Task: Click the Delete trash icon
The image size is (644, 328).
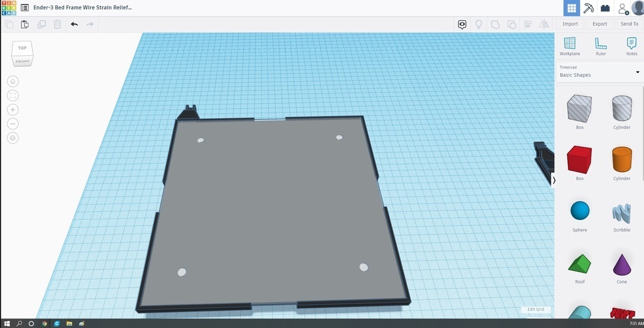Action: coord(57,25)
